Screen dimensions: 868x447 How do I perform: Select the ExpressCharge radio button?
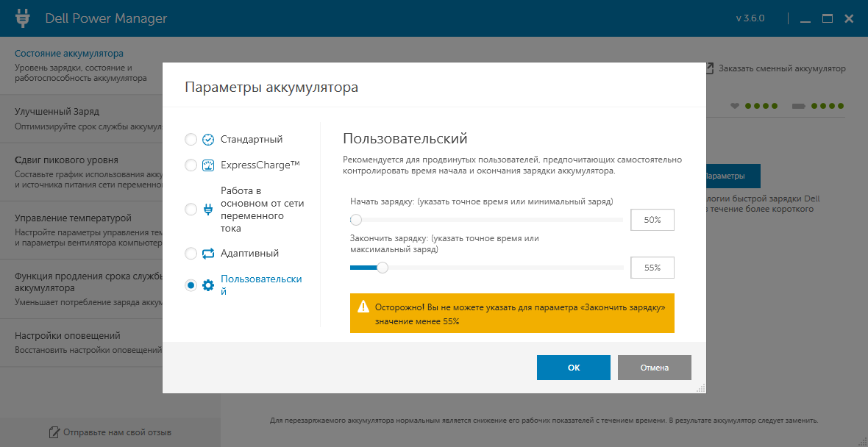pyautogui.click(x=191, y=165)
